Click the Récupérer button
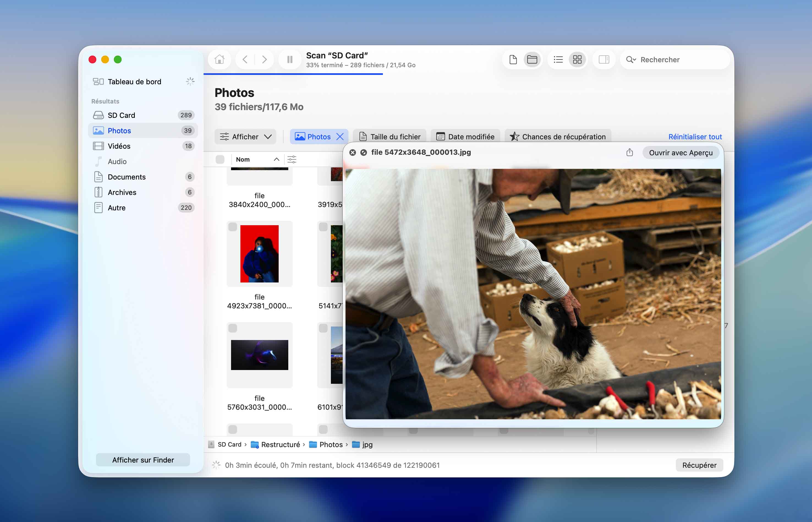Viewport: 812px width, 522px height. coord(699,465)
